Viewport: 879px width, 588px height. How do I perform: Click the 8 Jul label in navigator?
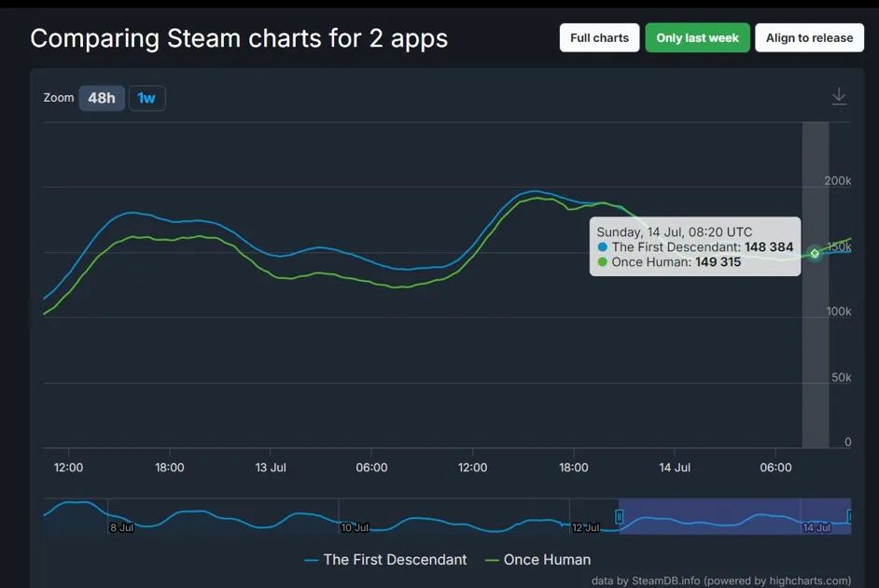point(121,527)
